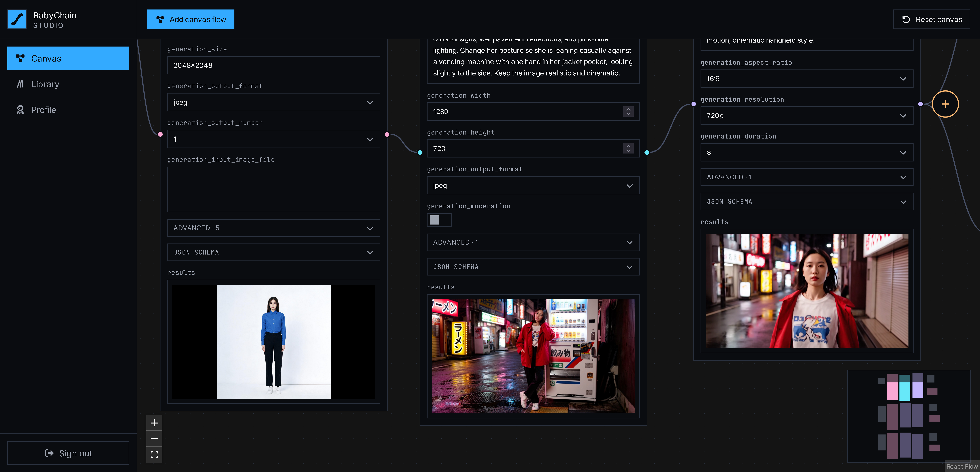This screenshot has width=980, height=472.
Task: Zoom in on the canvas
Action: pyautogui.click(x=154, y=423)
